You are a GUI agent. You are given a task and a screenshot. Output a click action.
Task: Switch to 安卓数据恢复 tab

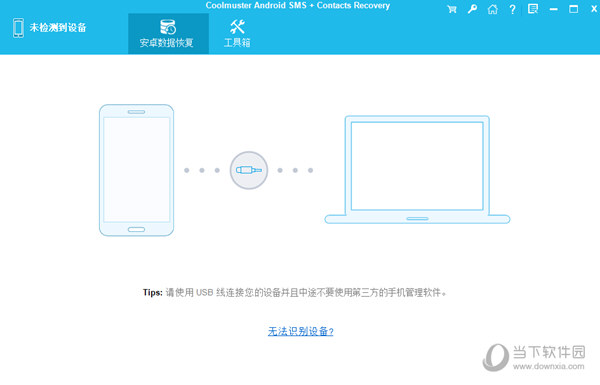pyautogui.click(x=168, y=34)
